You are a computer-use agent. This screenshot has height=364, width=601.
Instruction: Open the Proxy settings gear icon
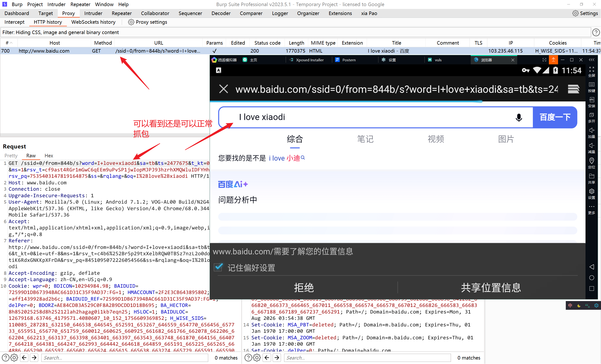tap(131, 22)
